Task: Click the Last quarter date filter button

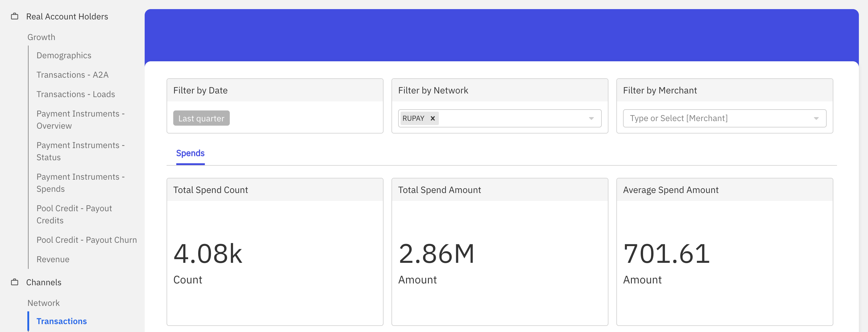Action: (x=201, y=118)
